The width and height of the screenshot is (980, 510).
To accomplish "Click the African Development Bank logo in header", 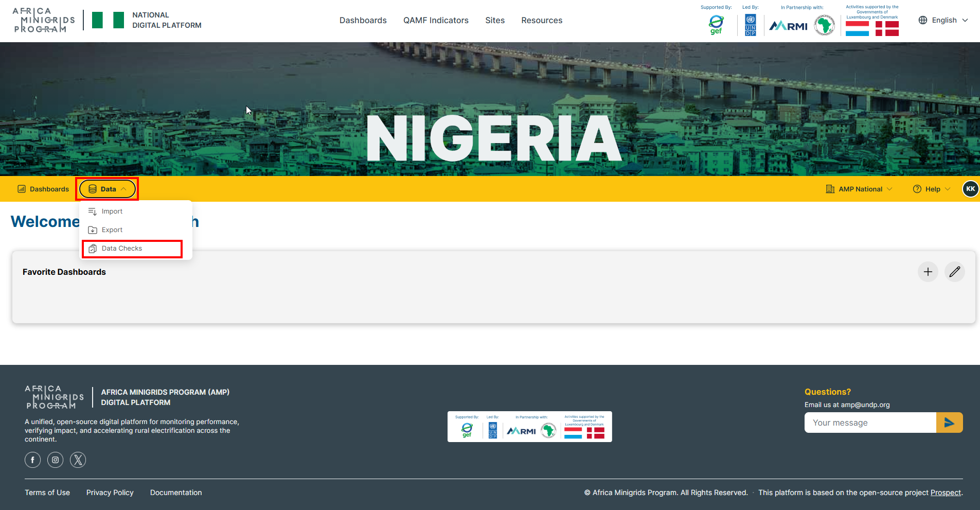I will point(825,25).
